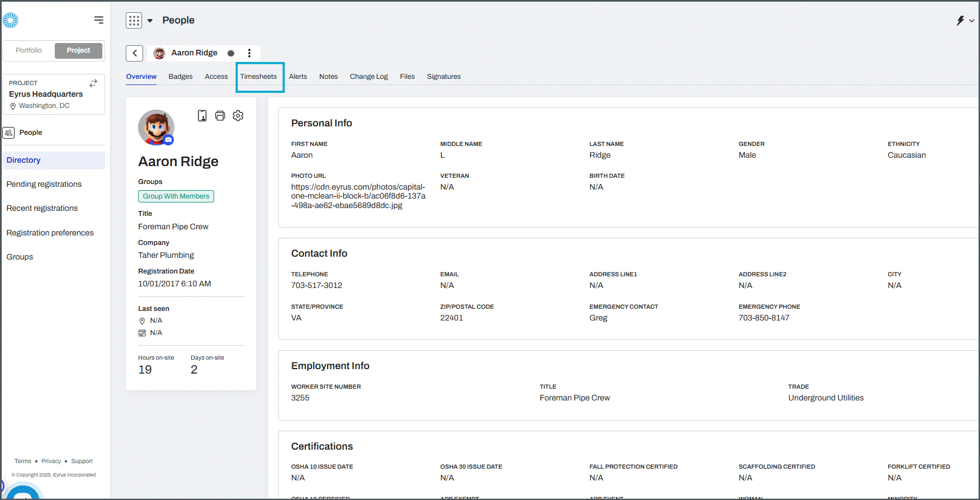Click the chat widget bubble

[22, 493]
